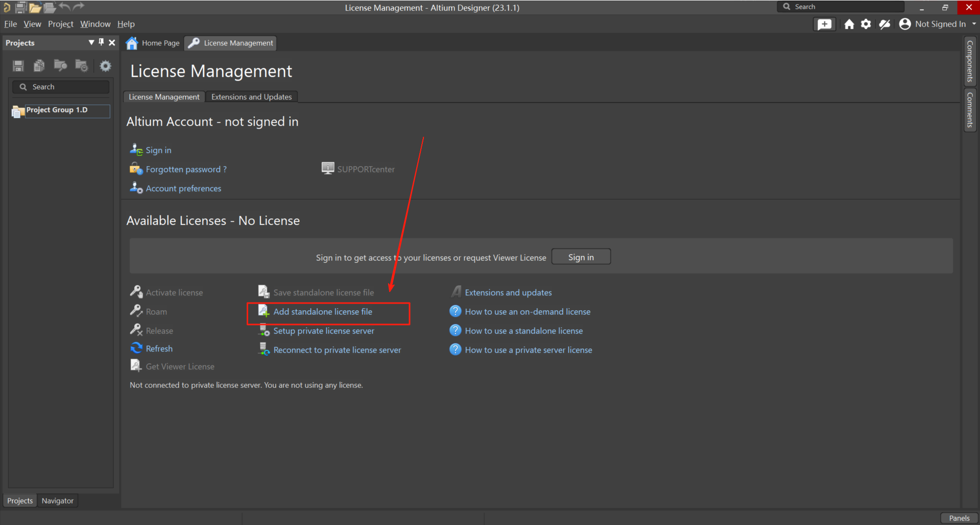This screenshot has height=525, width=980.
Task: Switch to the Home Page tab
Action: 153,43
